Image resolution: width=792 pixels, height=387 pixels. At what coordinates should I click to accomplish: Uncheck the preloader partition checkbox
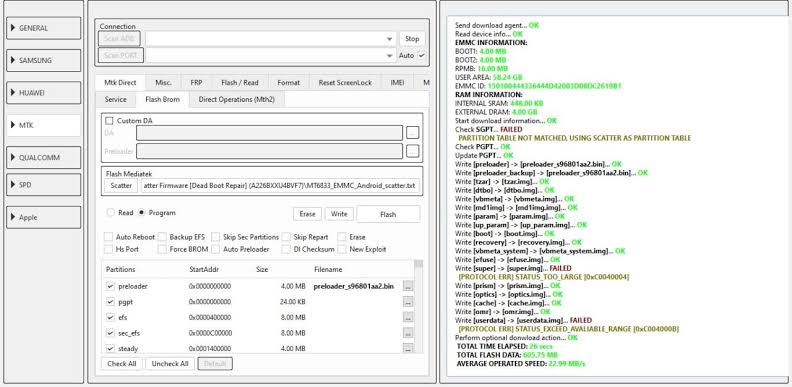click(x=110, y=286)
